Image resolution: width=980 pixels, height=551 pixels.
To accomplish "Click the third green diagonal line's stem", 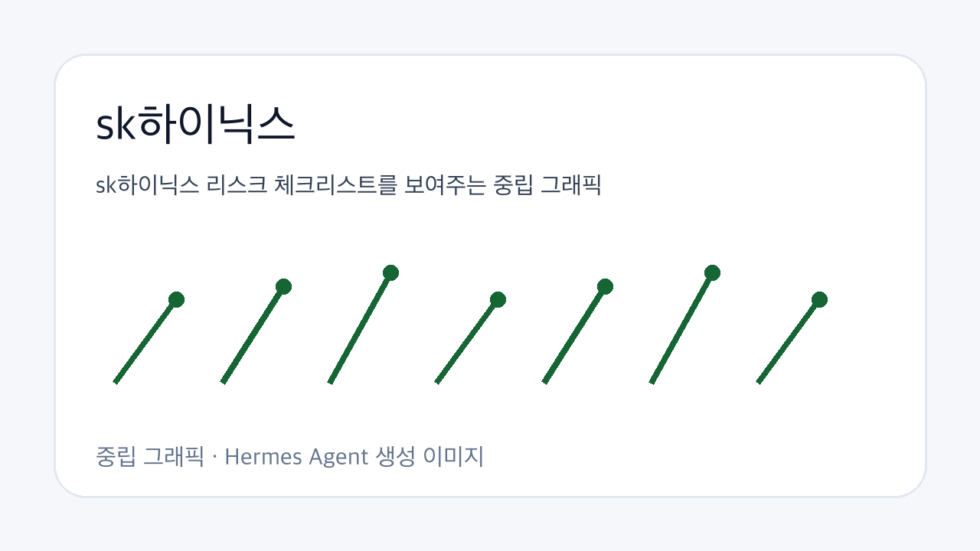I will 360,328.
